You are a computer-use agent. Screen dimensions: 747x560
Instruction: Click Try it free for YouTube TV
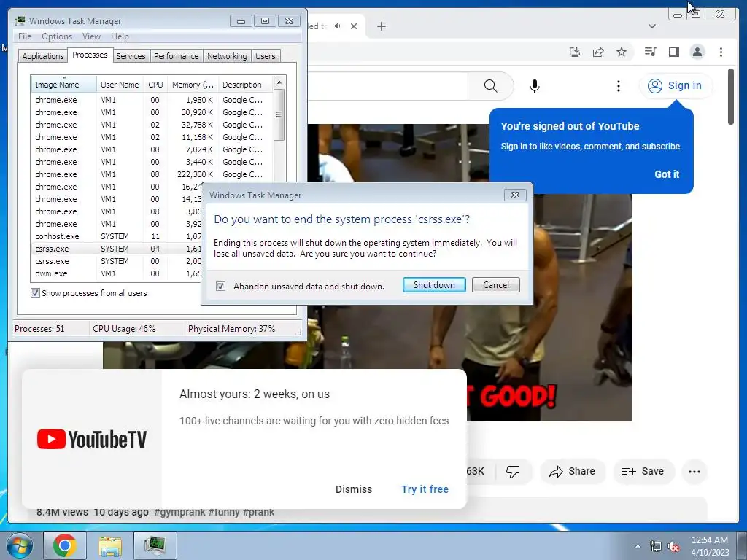(x=425, y=489)
